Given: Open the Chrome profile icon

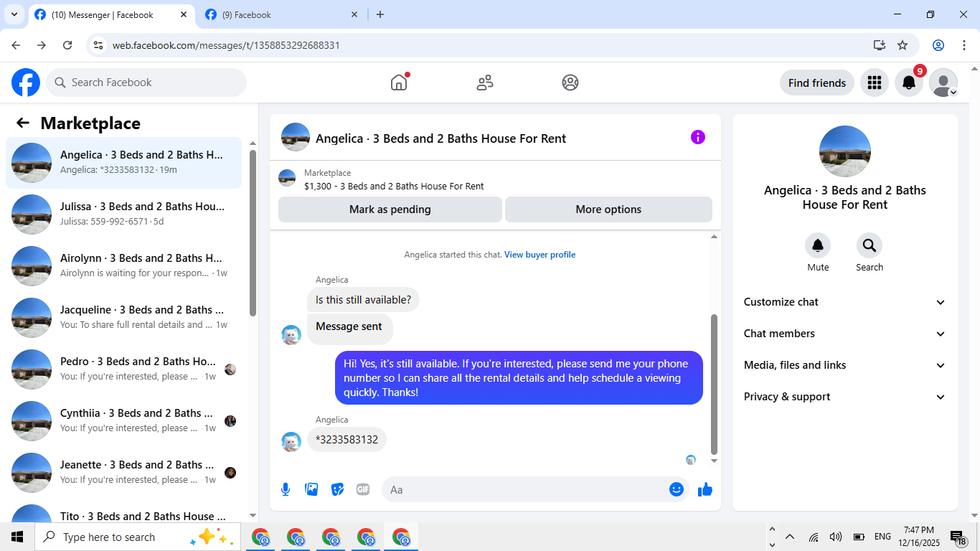Looking at the screenshot, I should 938,45.
